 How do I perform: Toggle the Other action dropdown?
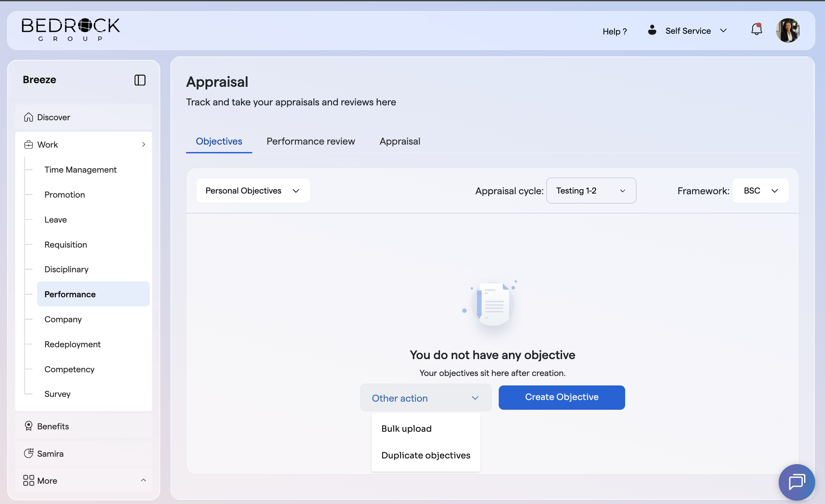tap(426, 398)
